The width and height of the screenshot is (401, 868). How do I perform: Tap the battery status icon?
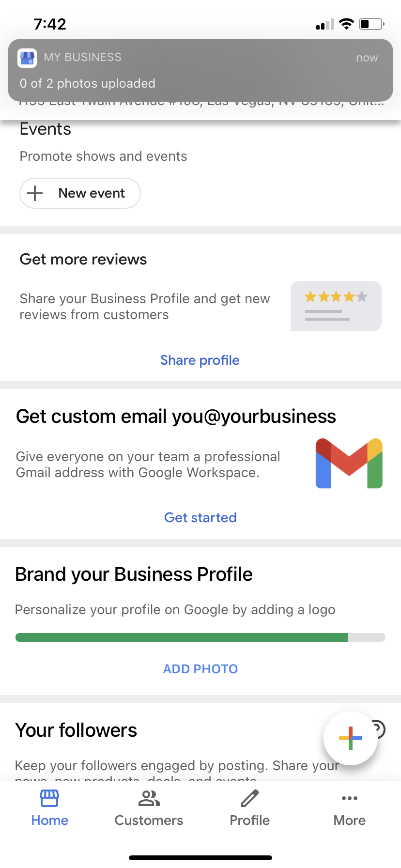pyautogui.click(x=371, y=24)
